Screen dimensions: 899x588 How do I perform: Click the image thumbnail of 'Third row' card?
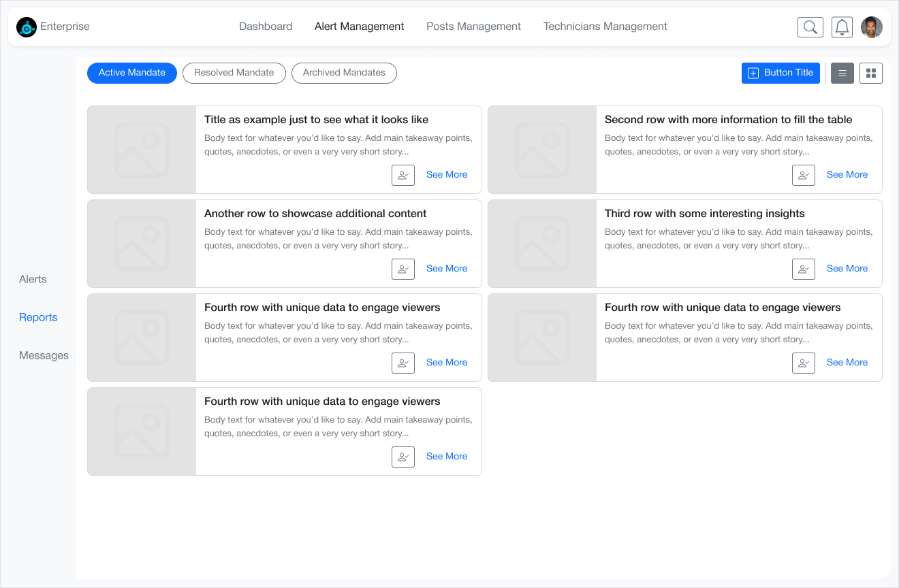point(542,244)
